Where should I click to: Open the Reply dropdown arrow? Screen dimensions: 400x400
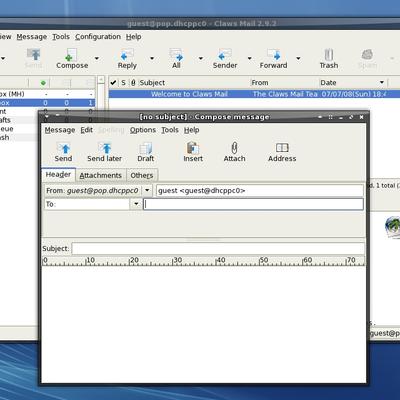tap(152, 58)
